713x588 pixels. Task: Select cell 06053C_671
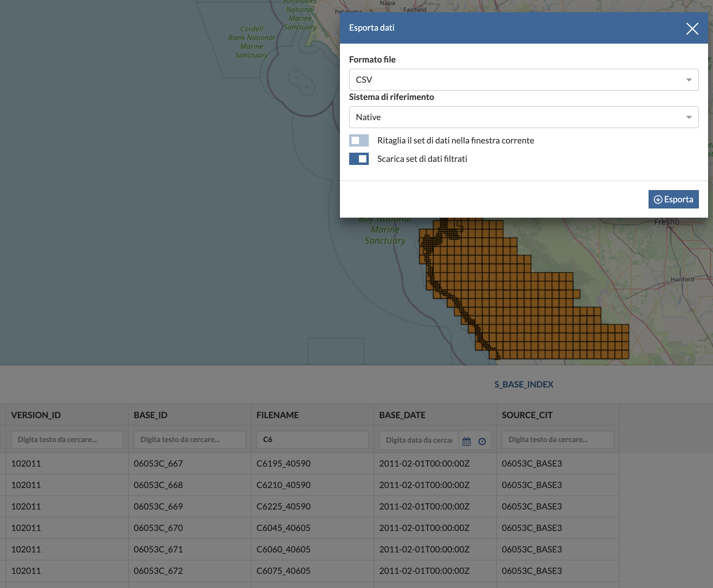(190, 549)
